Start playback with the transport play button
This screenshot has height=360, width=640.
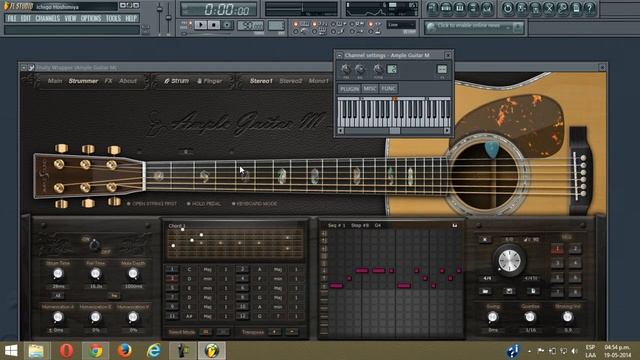200,25
